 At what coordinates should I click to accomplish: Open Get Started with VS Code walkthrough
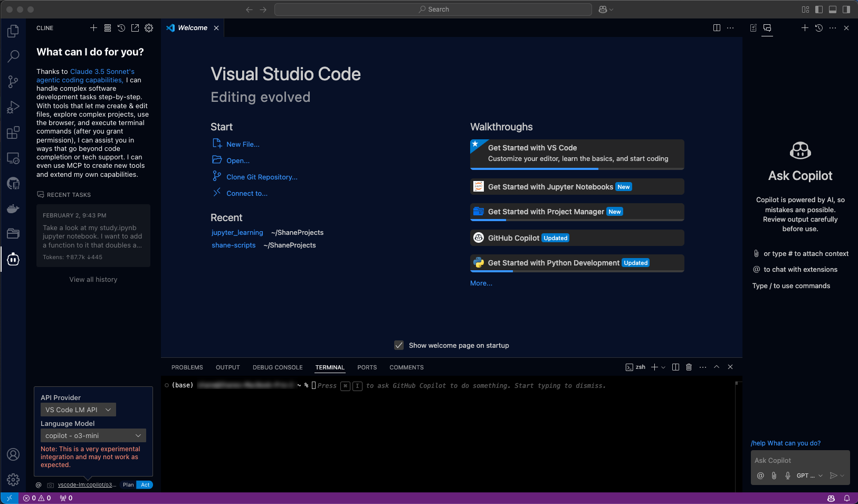577,154
